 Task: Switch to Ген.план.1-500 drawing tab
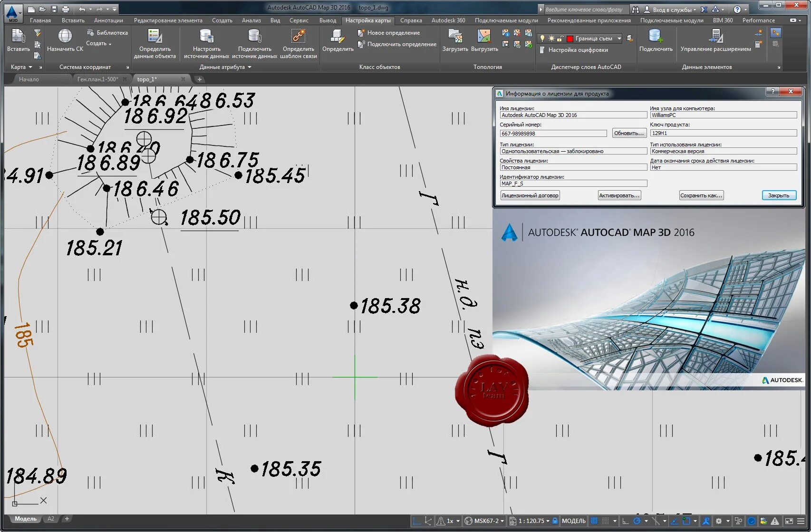98,79
